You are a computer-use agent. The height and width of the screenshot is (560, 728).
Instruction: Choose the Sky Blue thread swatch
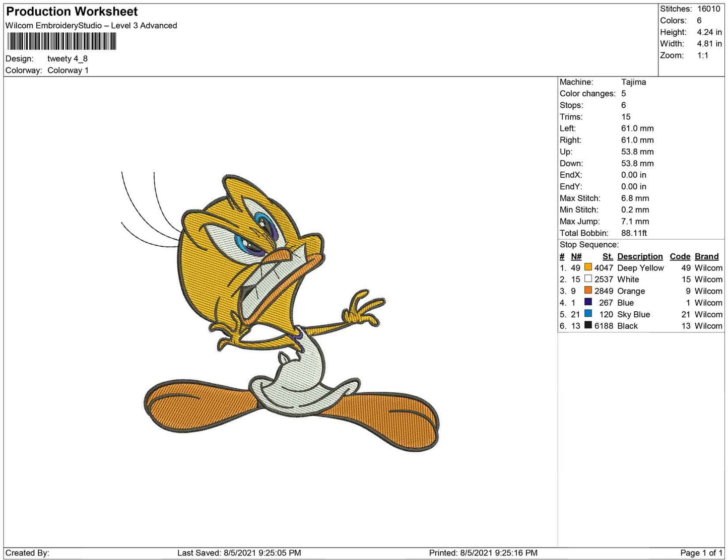588,313
